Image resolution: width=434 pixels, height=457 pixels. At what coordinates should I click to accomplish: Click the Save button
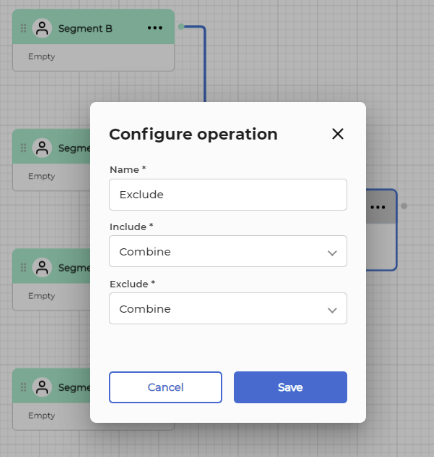[x=290, y=387]
